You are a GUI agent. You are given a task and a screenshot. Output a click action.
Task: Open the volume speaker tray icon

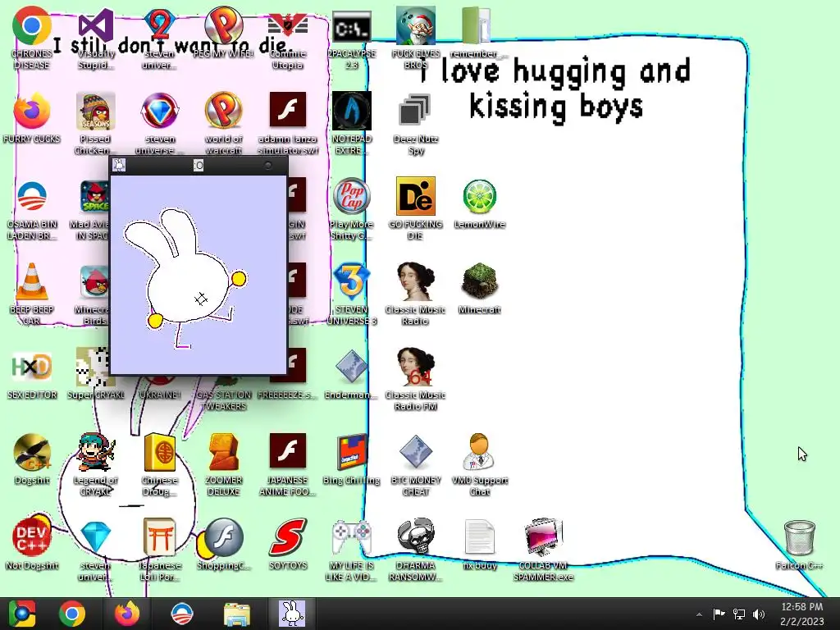[x=759, y=614]
